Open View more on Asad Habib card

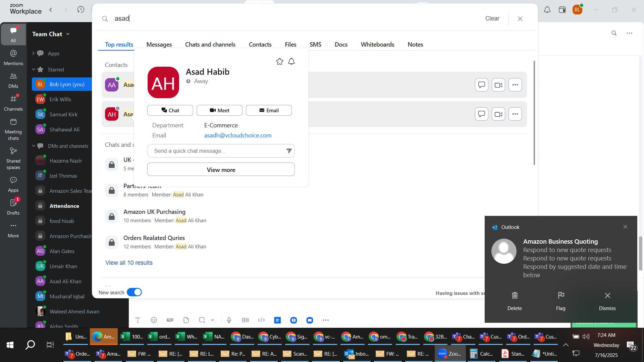coord(221,170)
